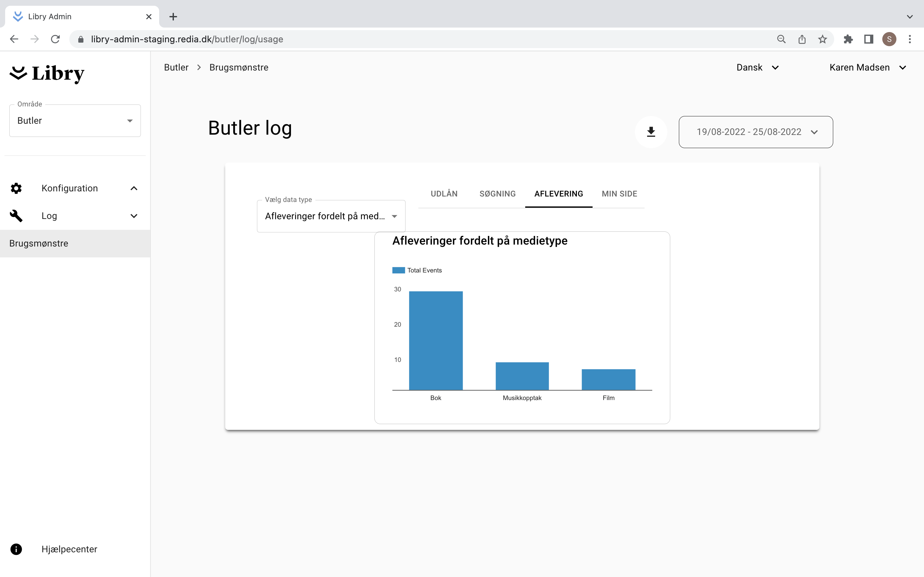The height and width of the screenshot is (577, 924).
Task: Click the Konfiguration gear icon
Action: pos(16,188)
